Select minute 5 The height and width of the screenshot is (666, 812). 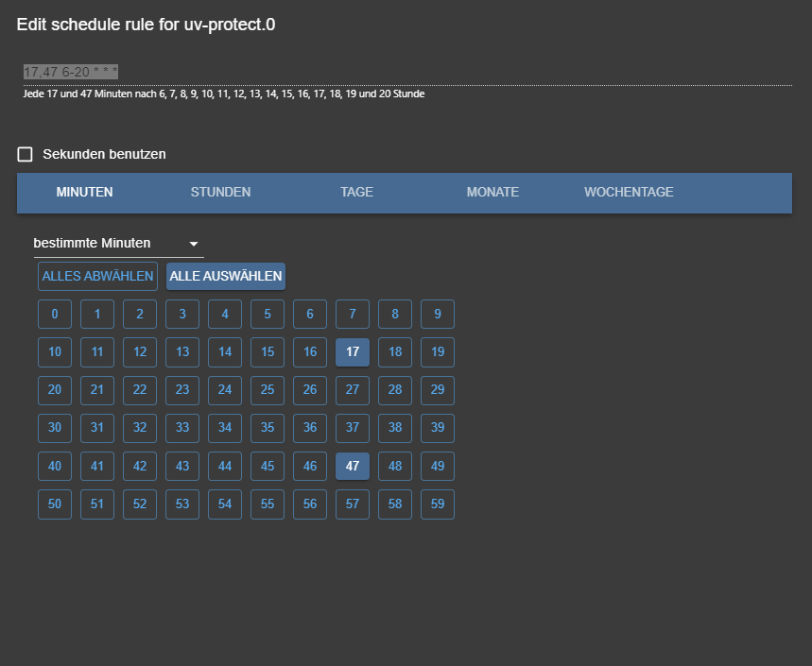[x=268, y=315]
